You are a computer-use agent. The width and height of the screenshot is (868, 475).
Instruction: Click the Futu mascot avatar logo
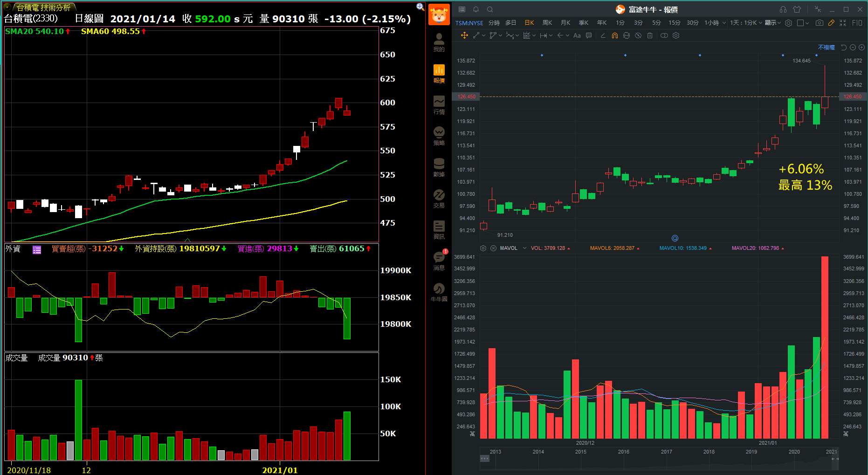[439, 14]
